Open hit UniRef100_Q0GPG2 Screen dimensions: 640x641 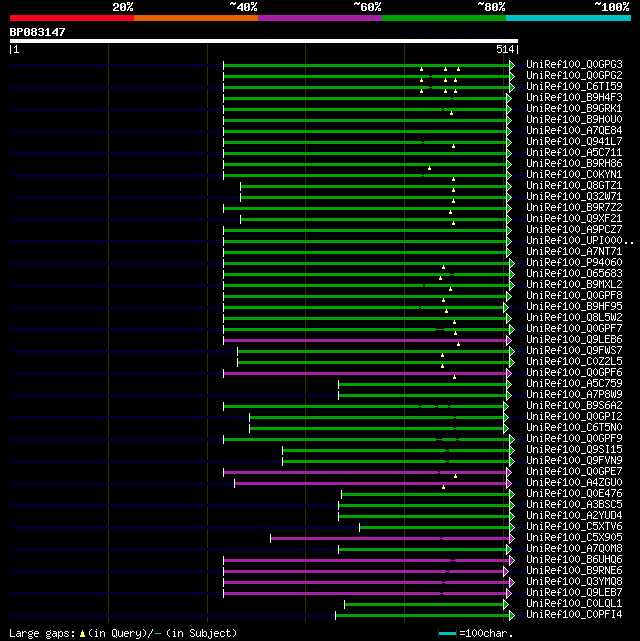[574, 76]
